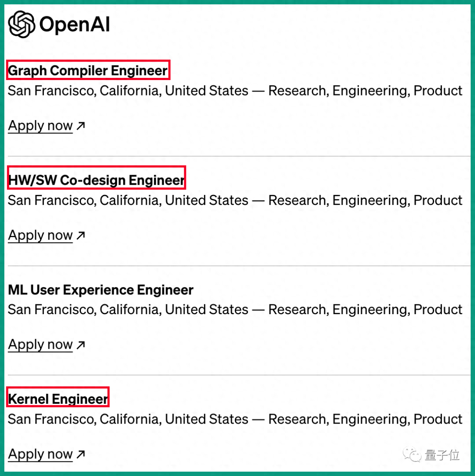
Task: Click the arrow icon beside ML User Experience's Apply now
Action: click(x=80, y=345)
